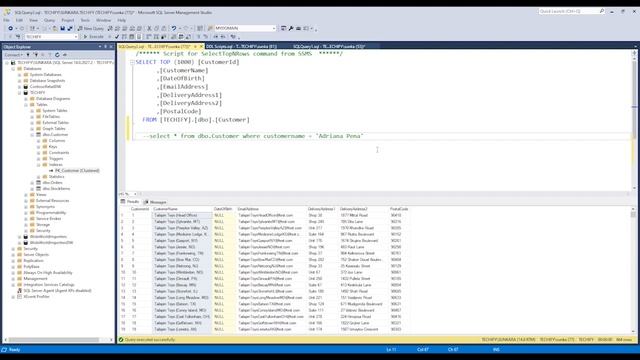The height and width of the screenshot is (360, 640).
Task: Expand the Columns folder under dbo.Customer
Action: coord(39,140)
